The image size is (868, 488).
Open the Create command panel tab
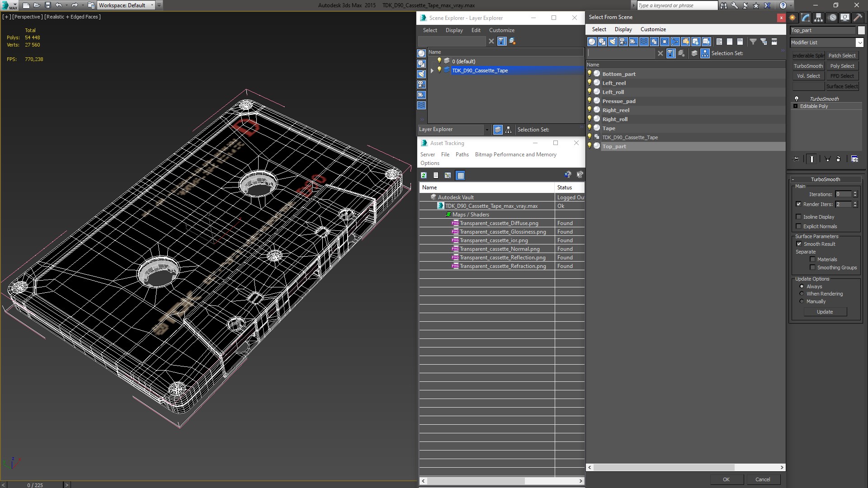pyautogui.click(x=793, y=18)
